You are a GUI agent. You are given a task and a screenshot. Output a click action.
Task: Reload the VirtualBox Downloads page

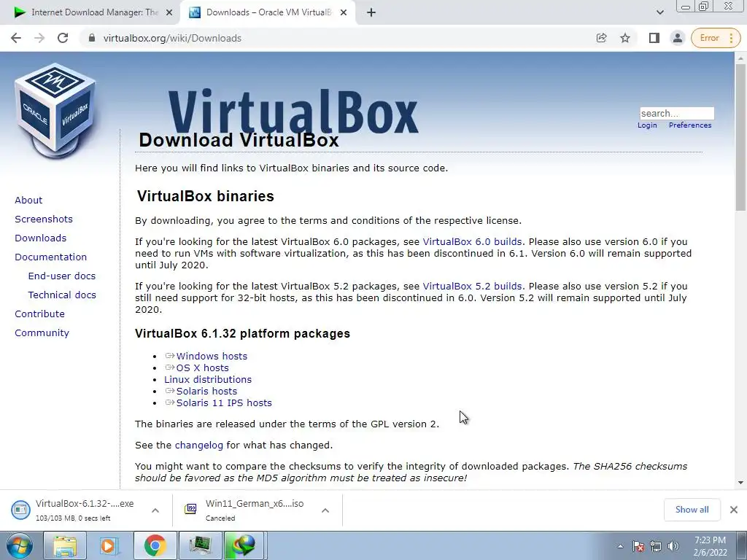point(63,38)
